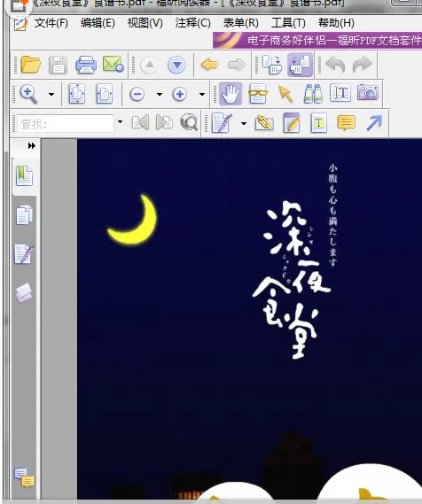Open the 表单(R) menu
The width and height of the screenshot is (422, 504).
[x=241, y=23]
